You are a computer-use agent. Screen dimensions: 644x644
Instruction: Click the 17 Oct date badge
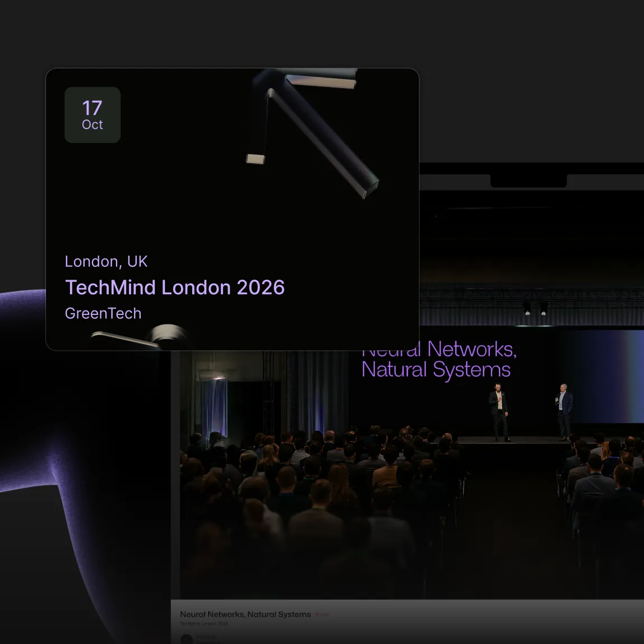92,114
